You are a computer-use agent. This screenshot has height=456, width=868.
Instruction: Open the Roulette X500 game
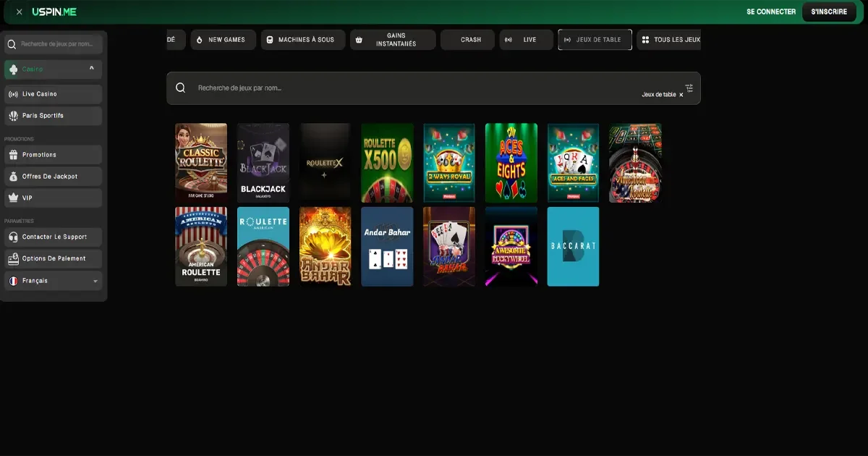tap(388, 163)
